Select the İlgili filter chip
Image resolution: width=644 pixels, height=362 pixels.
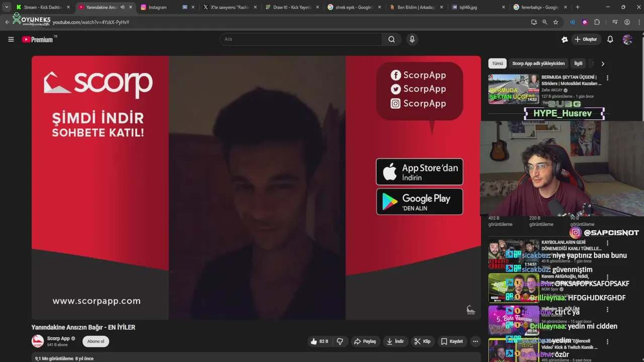[578, 63]
